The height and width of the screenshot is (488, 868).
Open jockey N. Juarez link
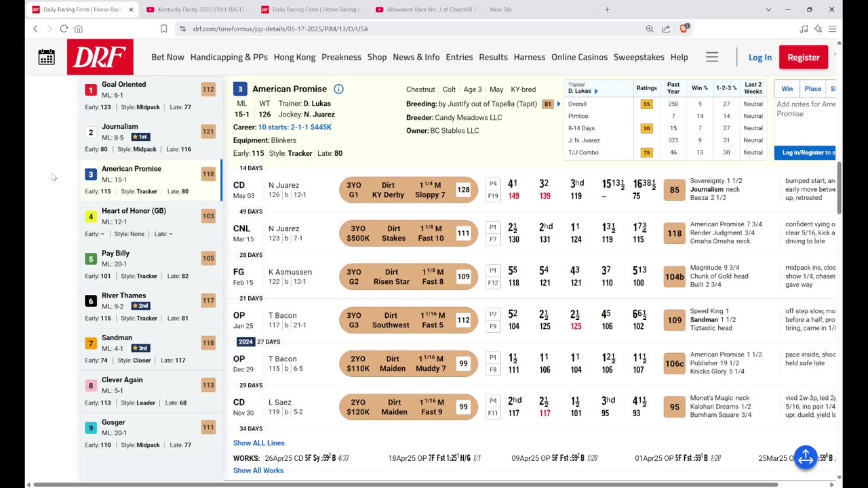point(319,115)
